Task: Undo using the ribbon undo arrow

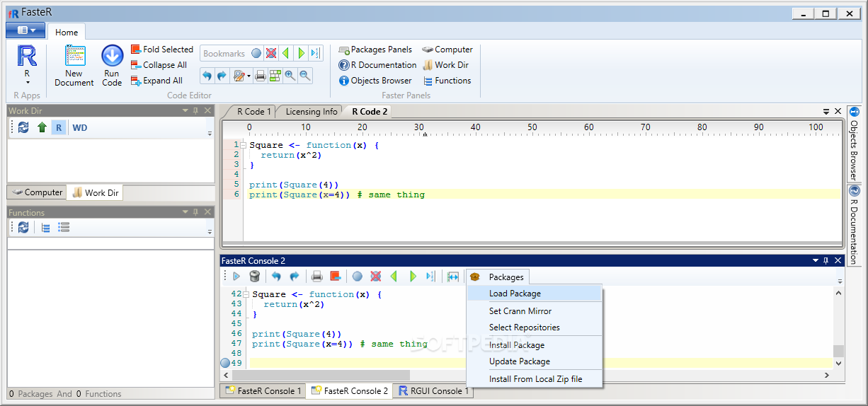Action: [207, 75]
